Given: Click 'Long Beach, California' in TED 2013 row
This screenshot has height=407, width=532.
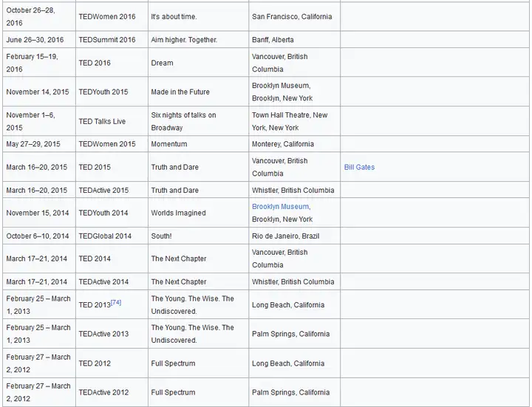Looking at the screenshot, I should click(x=288, y=305).
